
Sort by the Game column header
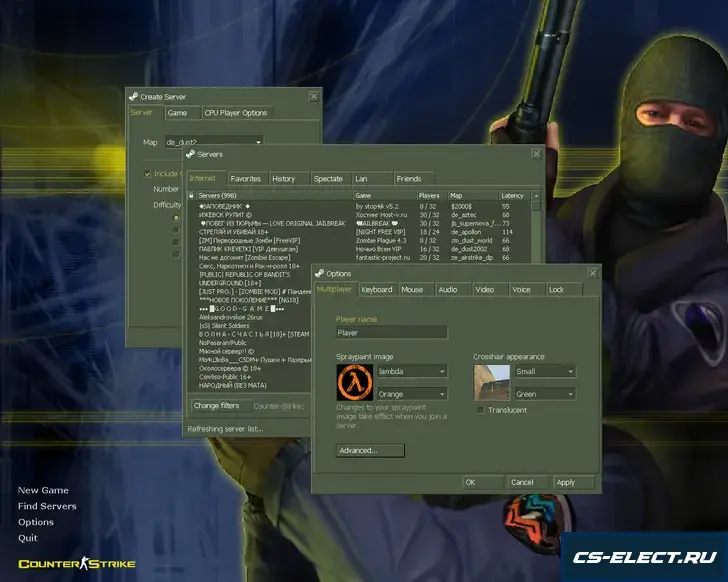[x=384, y=195]
